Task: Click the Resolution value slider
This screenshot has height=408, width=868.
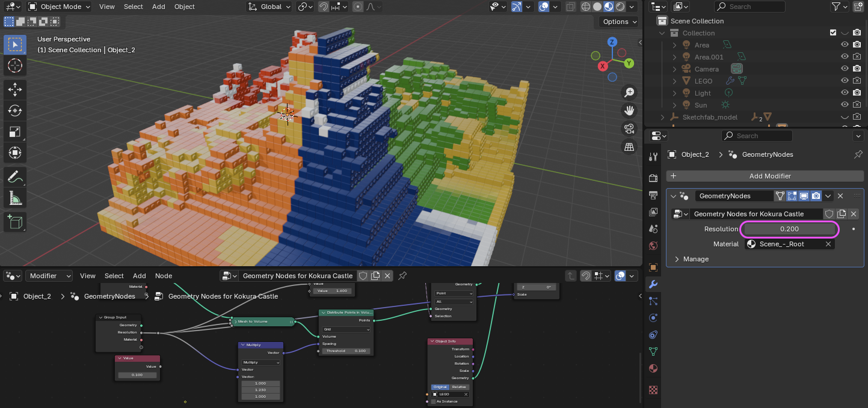Action: (789, 229)
